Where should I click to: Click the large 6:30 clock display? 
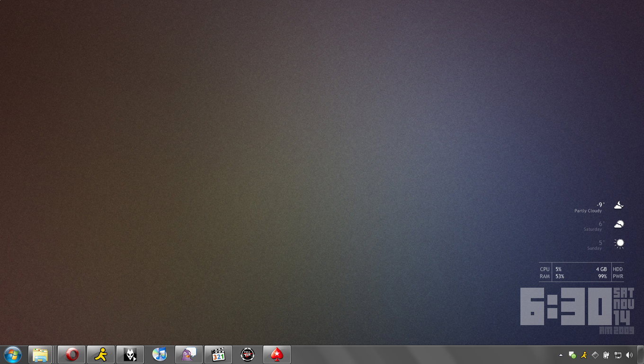566,306
